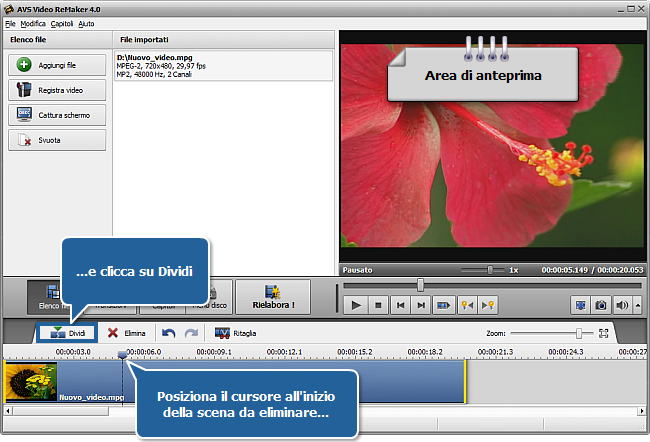Click the Aggiungi file button
The height and width of the screenshot is (442, 650).
pos(57,64)
